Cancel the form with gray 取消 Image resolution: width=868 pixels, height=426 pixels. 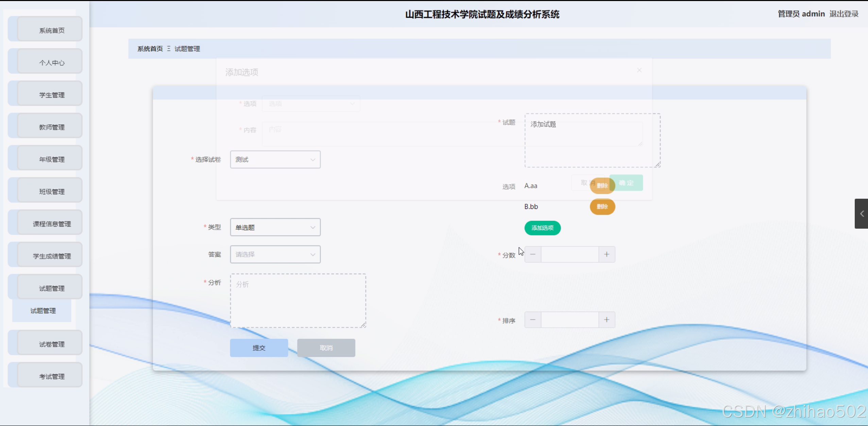(x=326, y=348)
